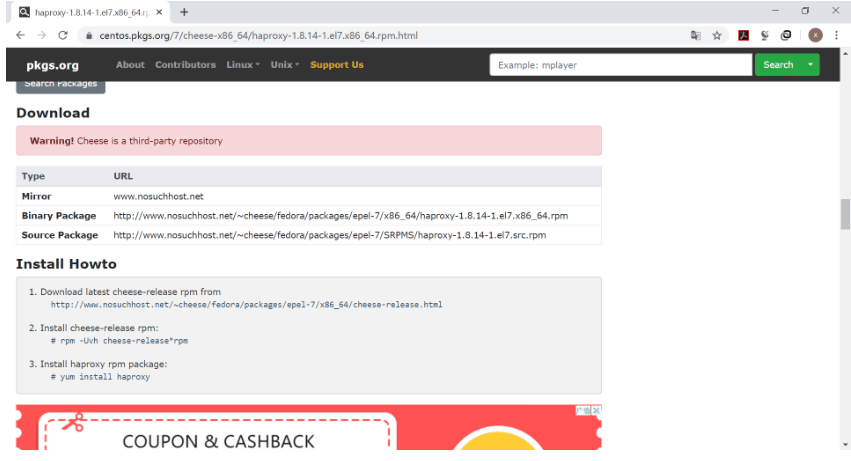This screenshot has width=851, height=461.
Task: Click the ad info icon on the banner
Action: 583,411
